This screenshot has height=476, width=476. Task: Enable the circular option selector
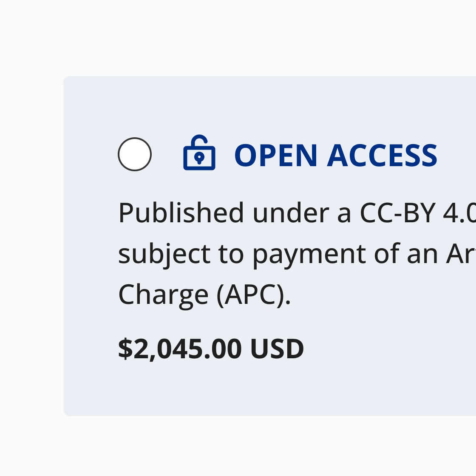point(134,154)
